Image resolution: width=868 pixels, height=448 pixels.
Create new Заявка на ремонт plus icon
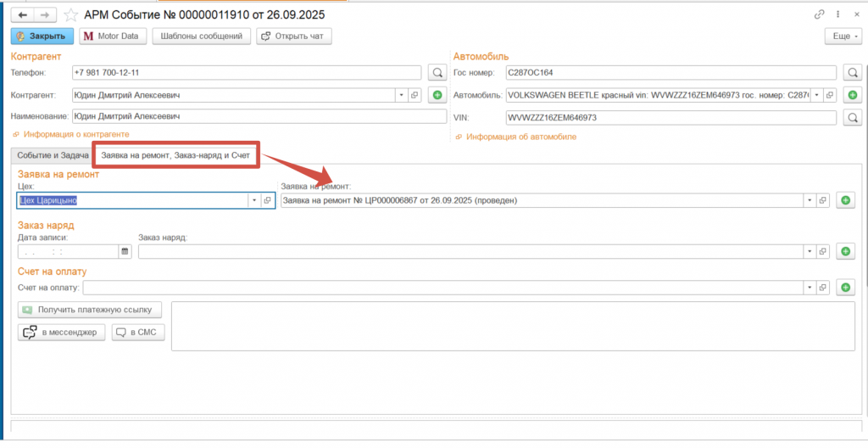click(845, 200)
